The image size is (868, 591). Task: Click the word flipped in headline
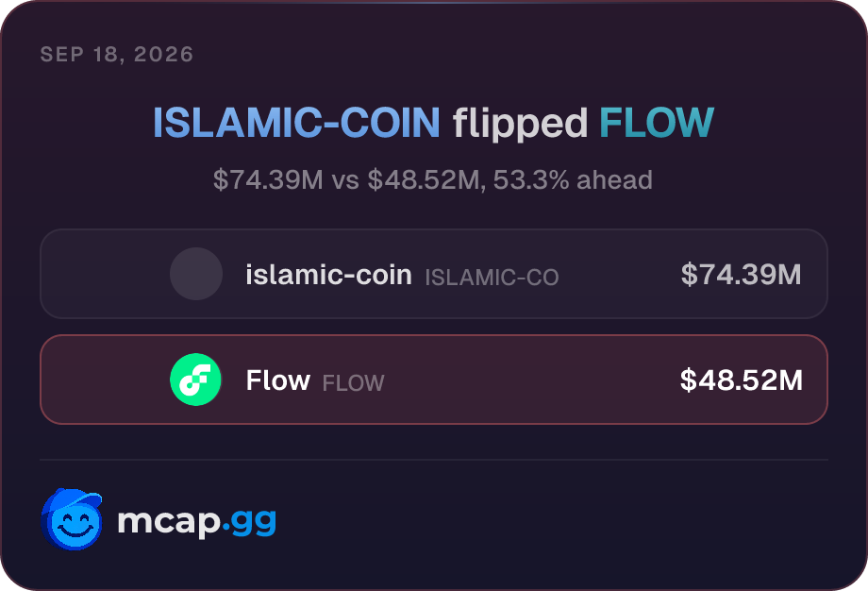[x=520, y=124]
